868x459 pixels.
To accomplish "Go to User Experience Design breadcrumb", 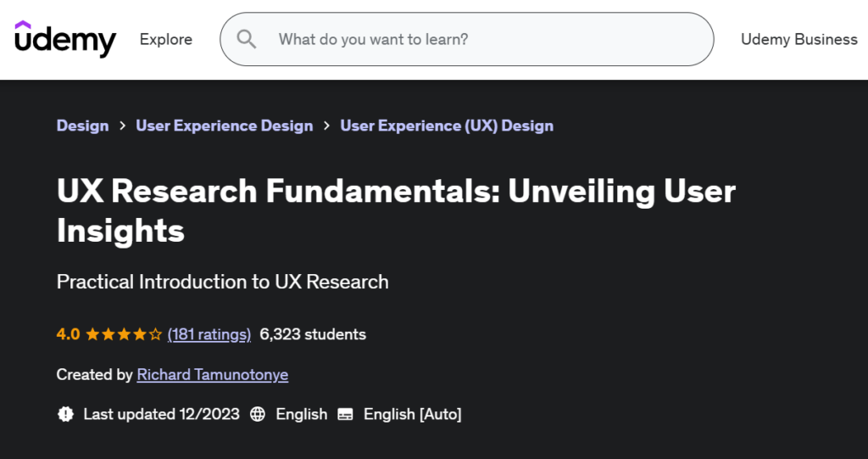I will pyautogui.click(x=224, y=126).
